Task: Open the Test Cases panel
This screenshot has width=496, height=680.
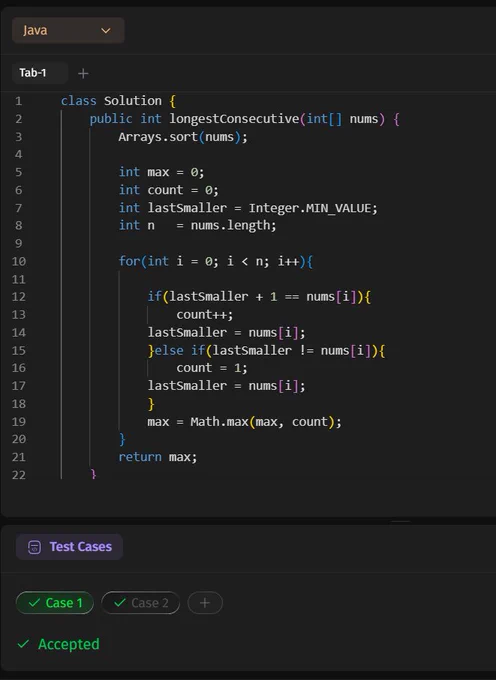Action: [x=69, y=546]
